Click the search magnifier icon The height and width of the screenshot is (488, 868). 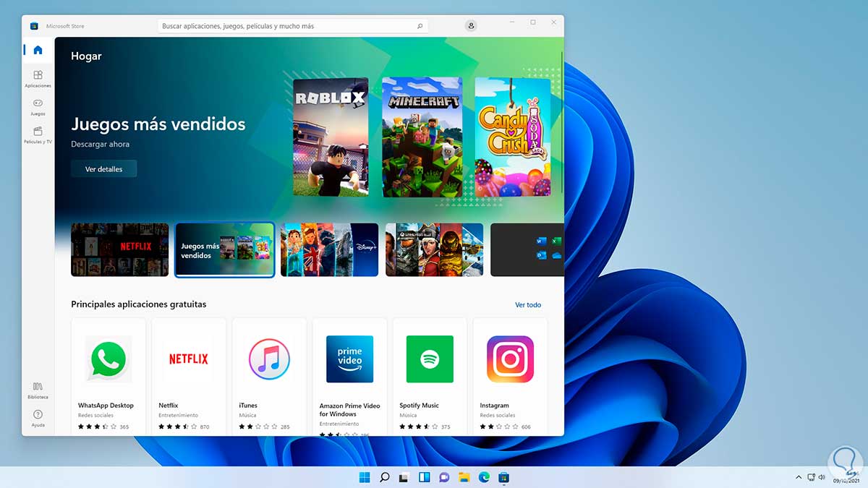pos(420,26)
